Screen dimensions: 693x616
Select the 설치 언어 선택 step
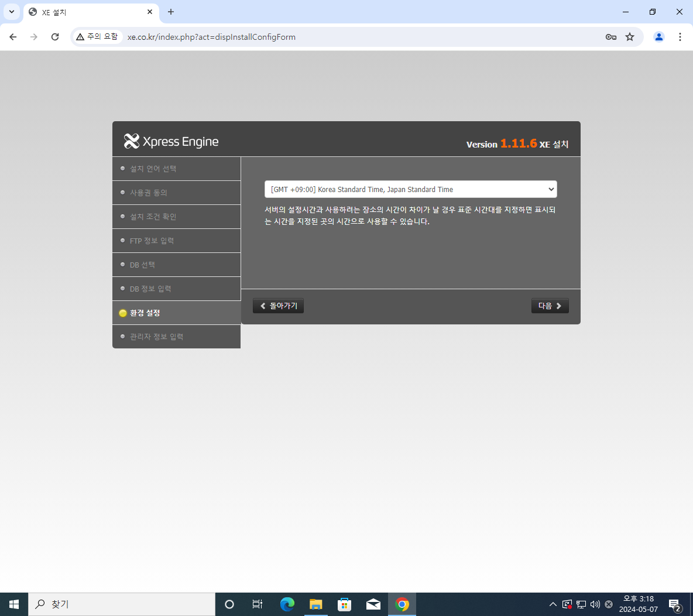tap(176, 169)
